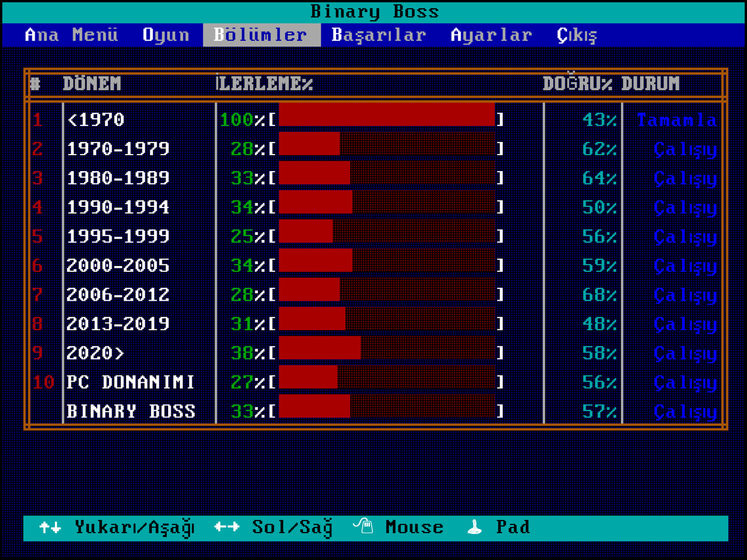This screenshot has width=747, height=560.
Task: Select the 2006-2012 period entry
Action: [118, 295]
